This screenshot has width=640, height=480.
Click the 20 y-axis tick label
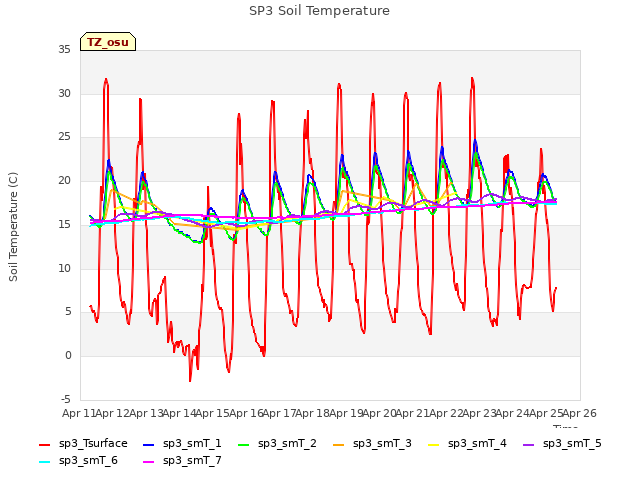click(64, 181)
